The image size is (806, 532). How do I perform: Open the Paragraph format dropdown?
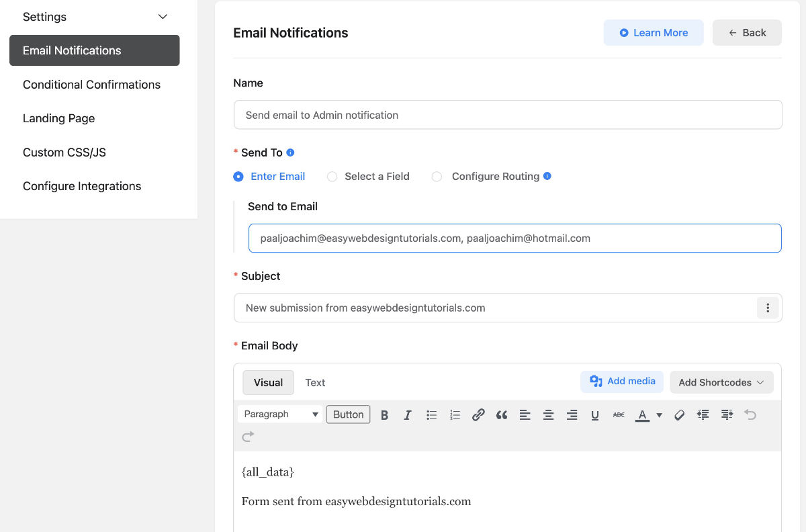(x=280, y=414)
